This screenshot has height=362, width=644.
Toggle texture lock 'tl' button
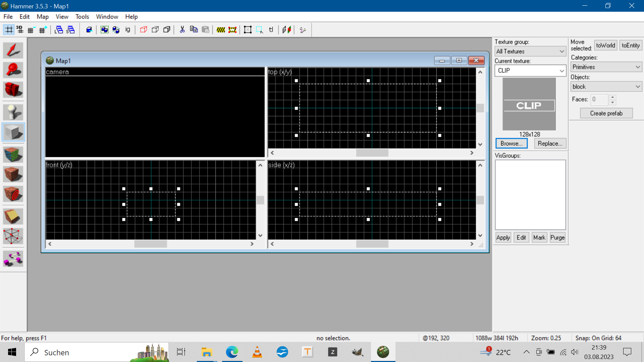[x=271, y=30]
